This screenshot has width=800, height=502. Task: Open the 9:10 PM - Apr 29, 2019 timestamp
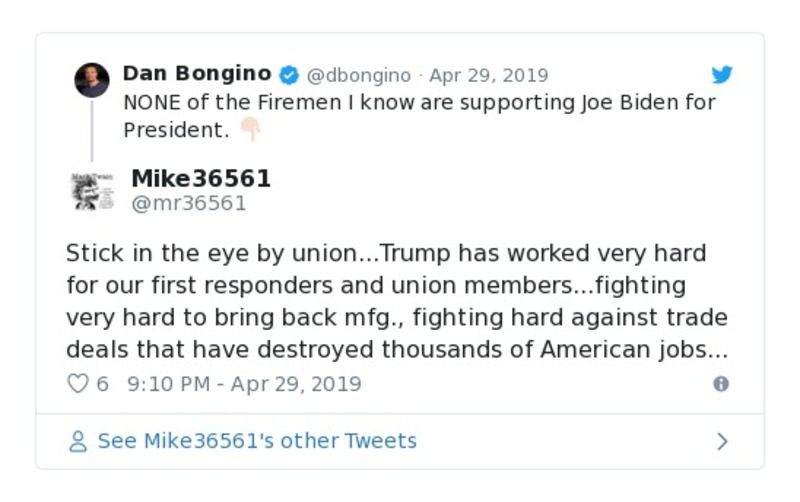pyautogui.click(x=244, y=384)
